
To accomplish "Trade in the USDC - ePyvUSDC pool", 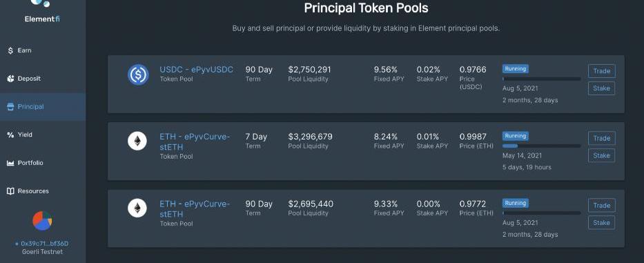I will tap(602, 71).
